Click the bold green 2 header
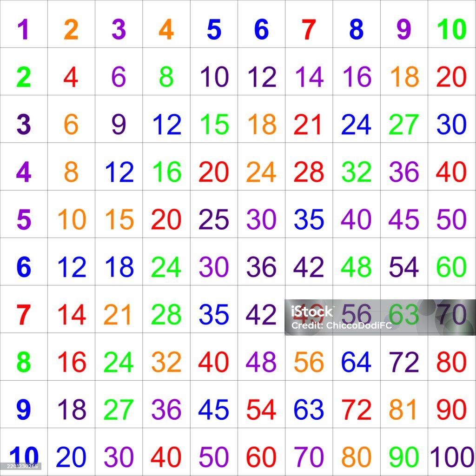This screenshot has width=476, height=476. pos(23,77)
